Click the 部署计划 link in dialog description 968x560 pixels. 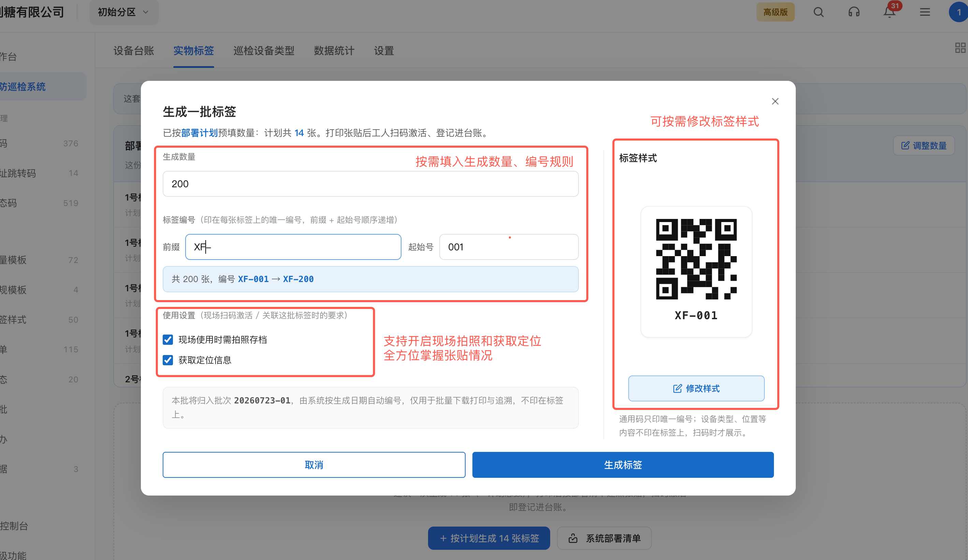tap(199, 133)
